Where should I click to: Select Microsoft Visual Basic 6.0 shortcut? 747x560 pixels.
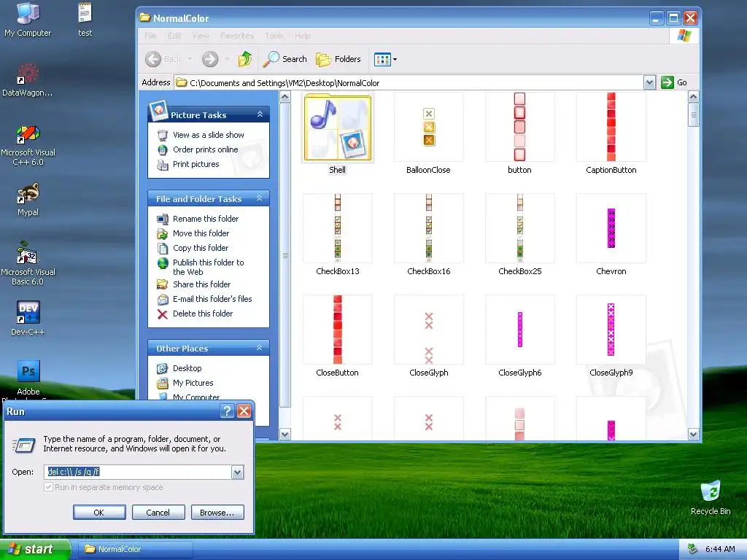pos(28,263)
